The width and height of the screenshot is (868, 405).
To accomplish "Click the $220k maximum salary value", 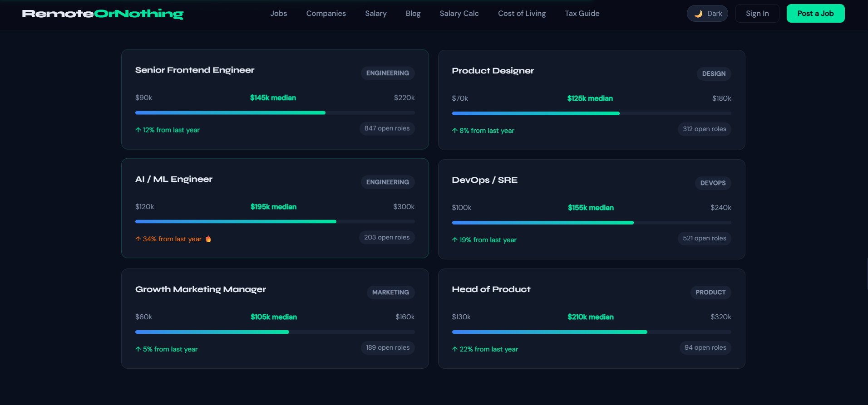I will [x=404, y=98].
